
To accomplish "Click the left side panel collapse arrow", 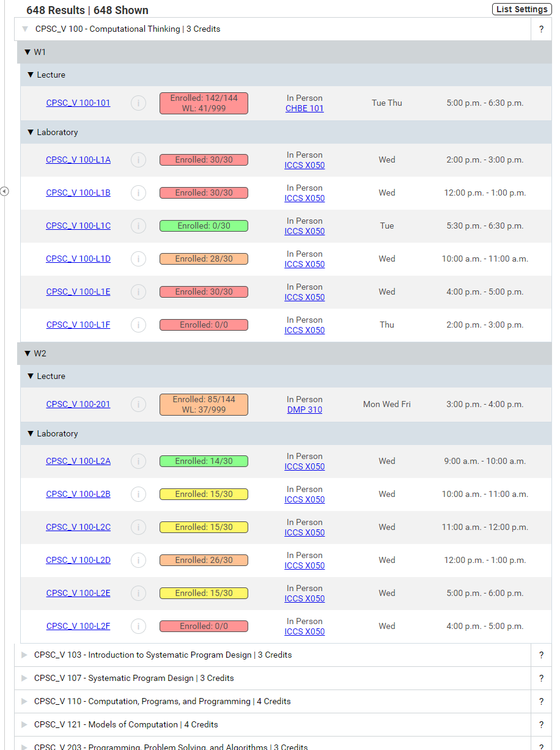I will coord(4,191).
